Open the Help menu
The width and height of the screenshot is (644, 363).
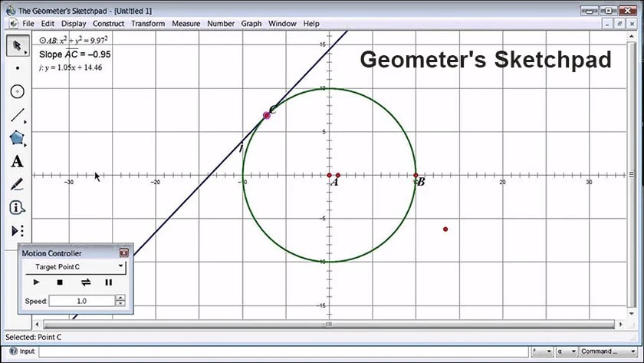[311, 24]
